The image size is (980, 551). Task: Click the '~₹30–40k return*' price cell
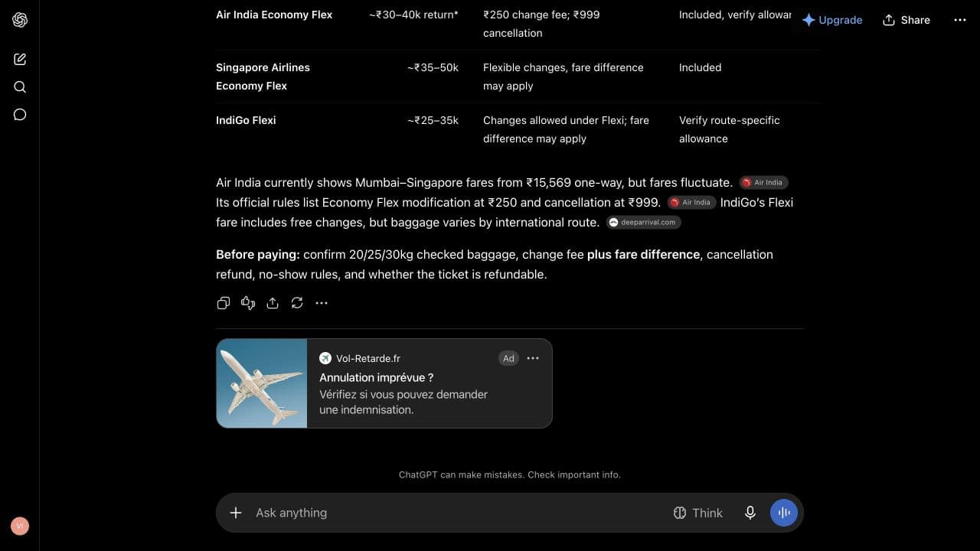tap(413, 15)
